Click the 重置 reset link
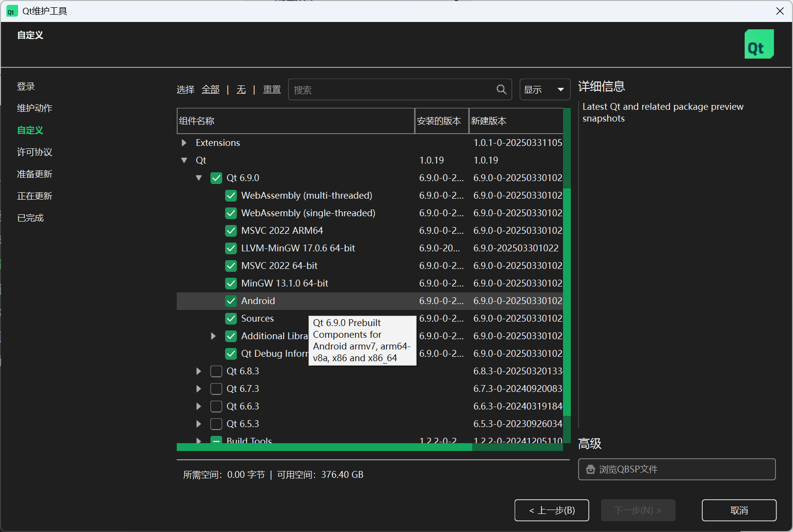The width and height of the screenshot is (793, 532). [x=272, y=89]
